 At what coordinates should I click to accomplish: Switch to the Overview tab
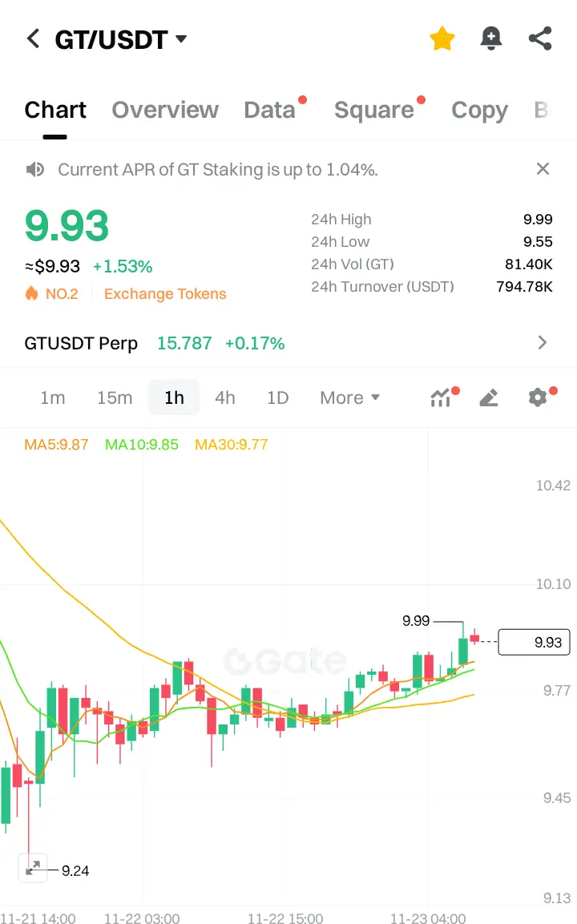165,110
